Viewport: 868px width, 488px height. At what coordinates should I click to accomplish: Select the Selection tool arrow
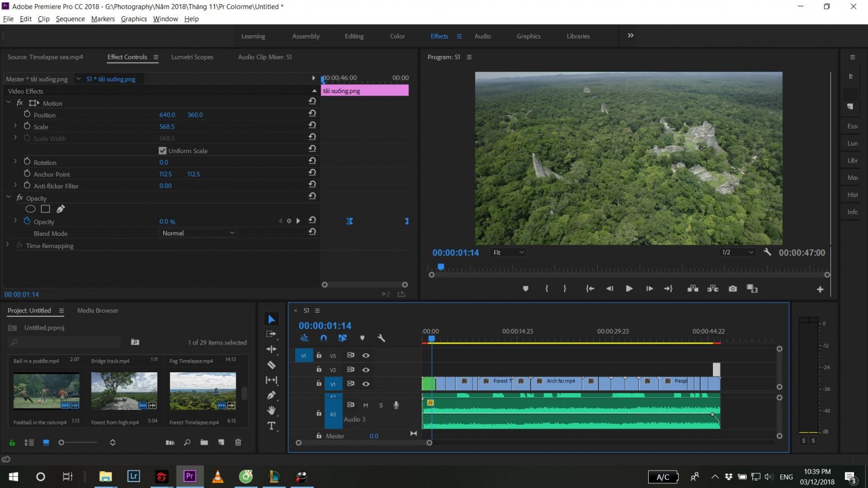coord(271,319)
